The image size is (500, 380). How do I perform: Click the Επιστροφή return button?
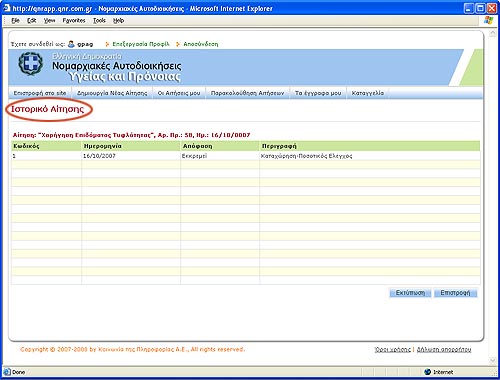(455, 293)
